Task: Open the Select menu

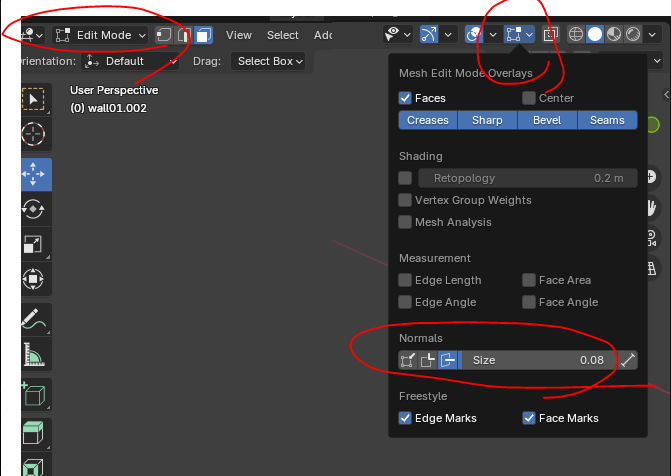Action: (283, 35)
